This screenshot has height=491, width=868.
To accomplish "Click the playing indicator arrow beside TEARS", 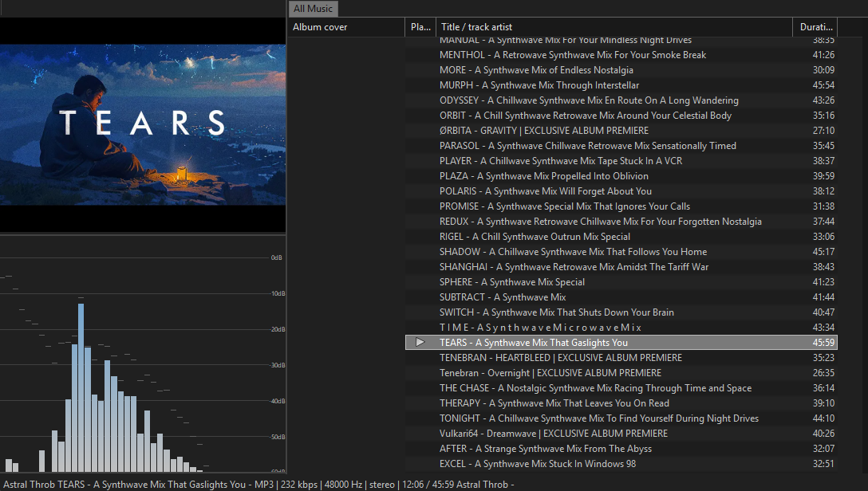I will [x=420, y=343].
